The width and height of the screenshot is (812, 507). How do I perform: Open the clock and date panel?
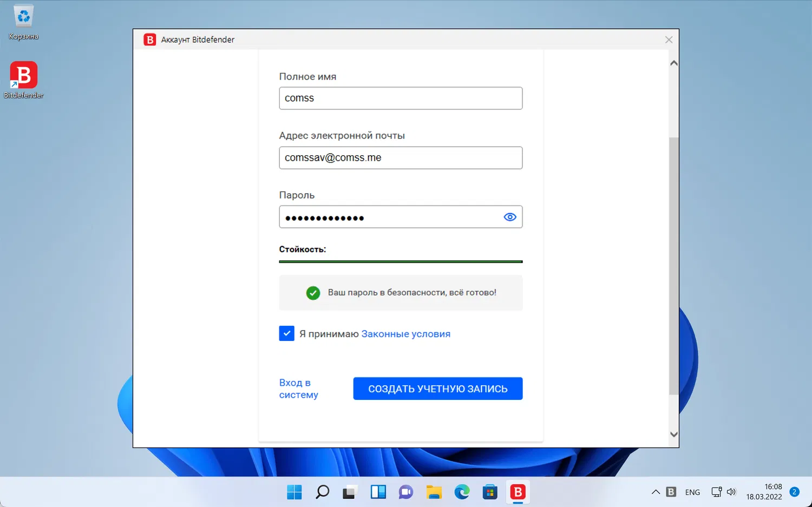(764, 492)
